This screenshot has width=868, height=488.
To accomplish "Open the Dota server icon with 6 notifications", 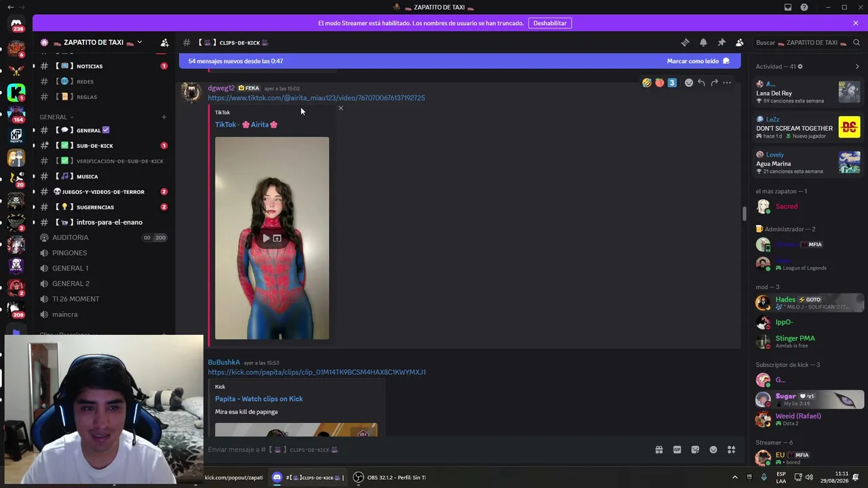I will tap(16, 49).
